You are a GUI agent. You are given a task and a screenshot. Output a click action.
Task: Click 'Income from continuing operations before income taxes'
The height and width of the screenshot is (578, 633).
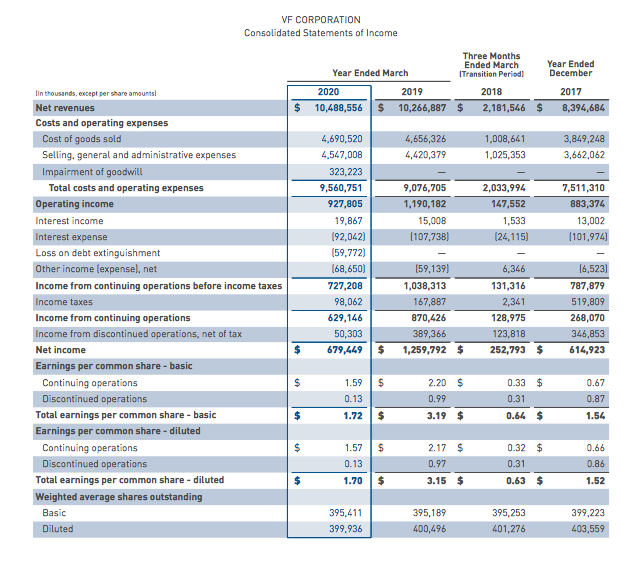coord(159,286)
